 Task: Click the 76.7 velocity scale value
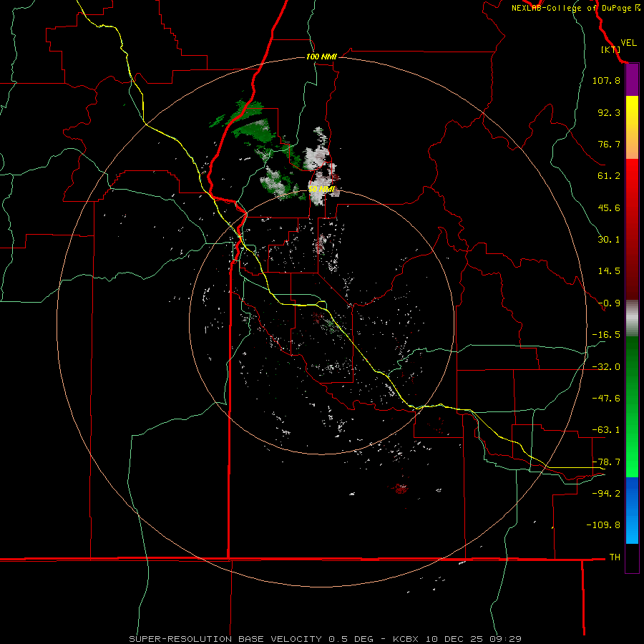pyautogui.click(x=609, y=144)
